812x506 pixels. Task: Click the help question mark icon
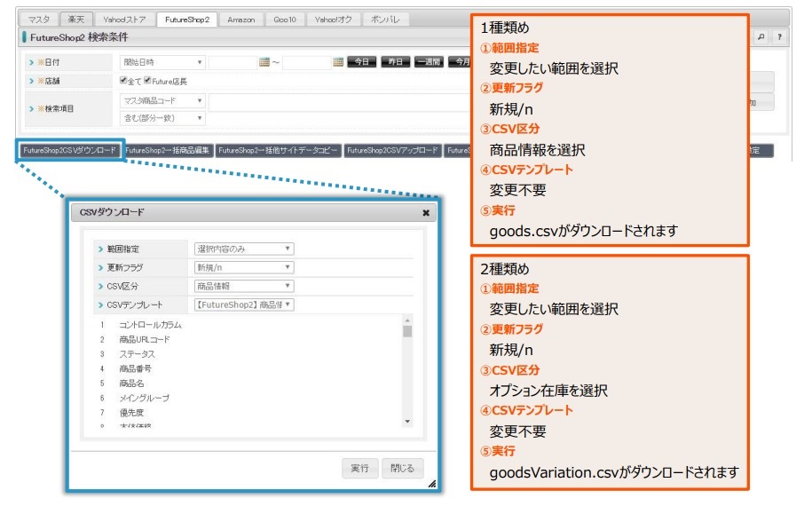coord(779,36)
